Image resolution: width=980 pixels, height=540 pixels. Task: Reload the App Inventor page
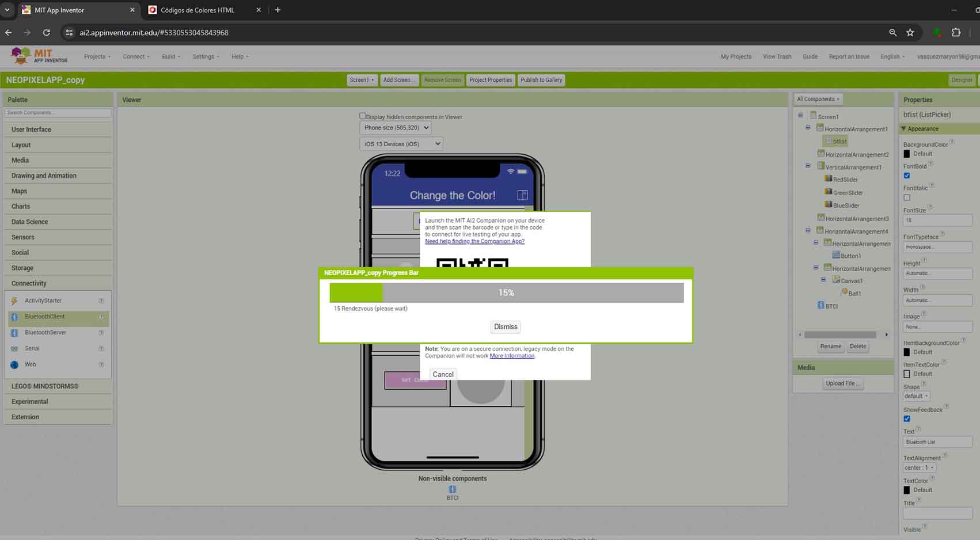[46, 33]
